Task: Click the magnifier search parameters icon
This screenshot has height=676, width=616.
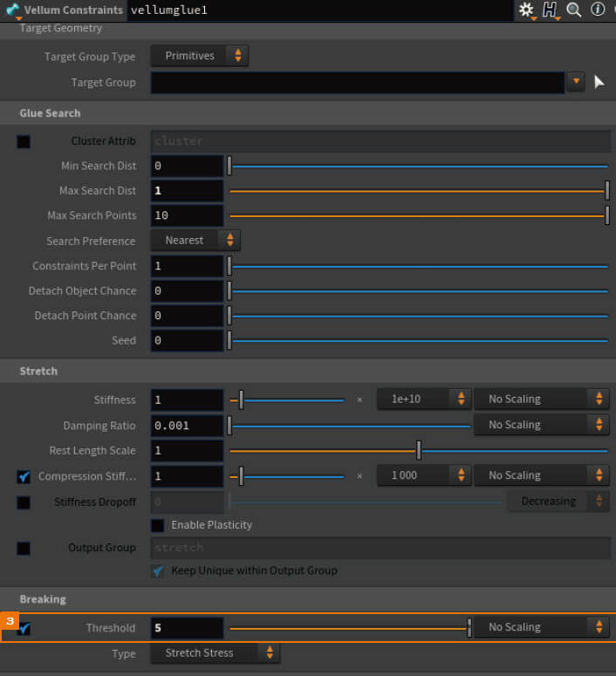Action: pos(574,10)
